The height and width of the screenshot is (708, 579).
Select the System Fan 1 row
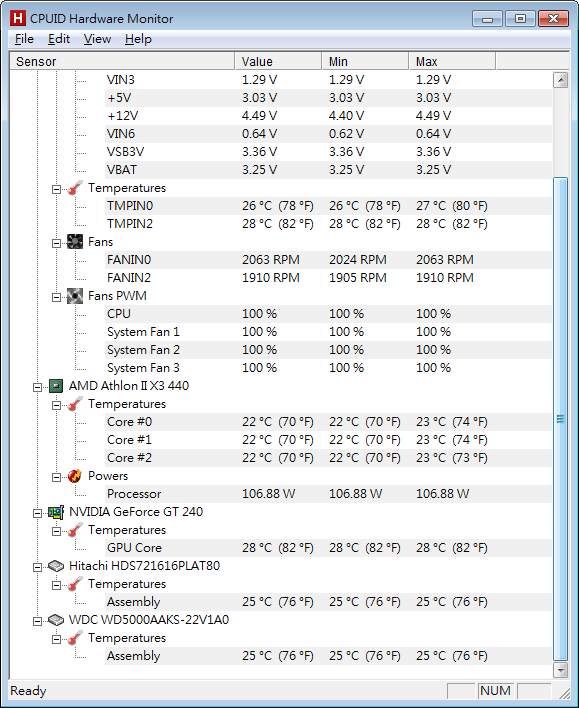[x=328, y=332]
